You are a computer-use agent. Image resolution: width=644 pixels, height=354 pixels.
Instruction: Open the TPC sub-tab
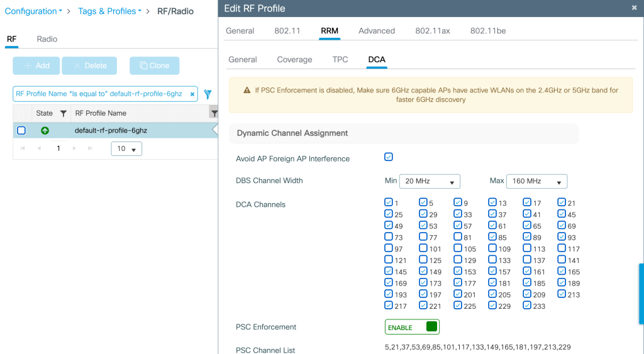pyautogui.click(x=340, y=60)
